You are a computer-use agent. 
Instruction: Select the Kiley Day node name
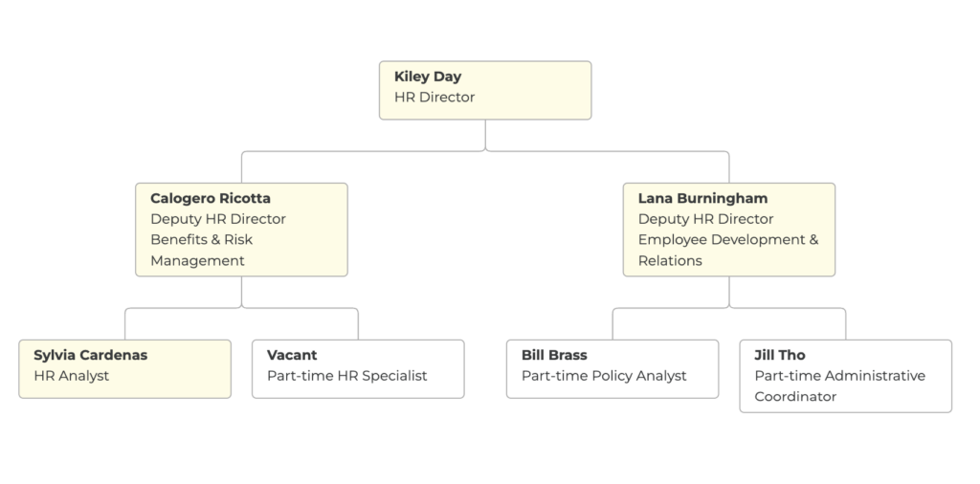(428, 77)
